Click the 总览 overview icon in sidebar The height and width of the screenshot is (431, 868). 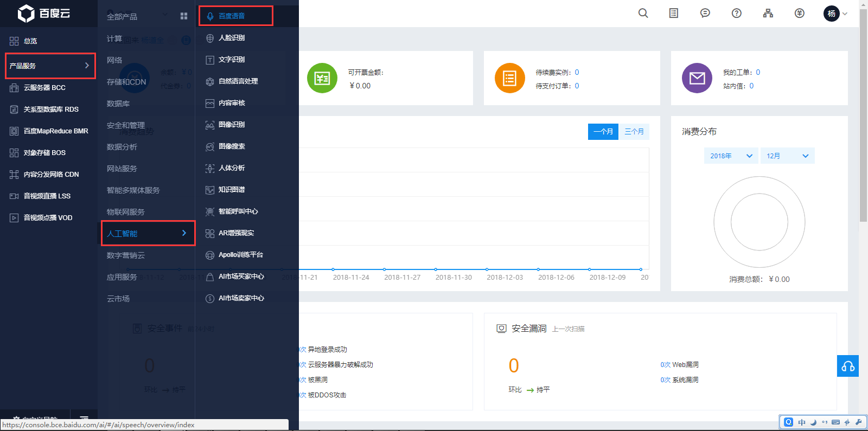[x=14, y=41]
